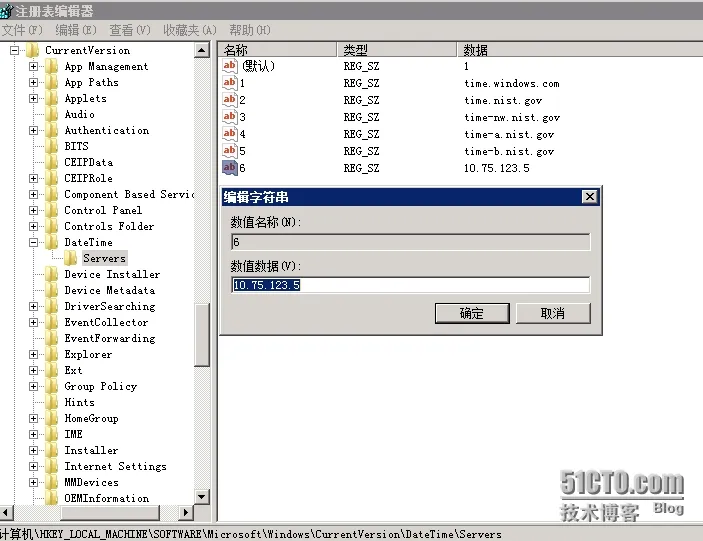Screen dimensions: 703x541
Task: Click the DateTime folder icon
Action: coord(52,242)
